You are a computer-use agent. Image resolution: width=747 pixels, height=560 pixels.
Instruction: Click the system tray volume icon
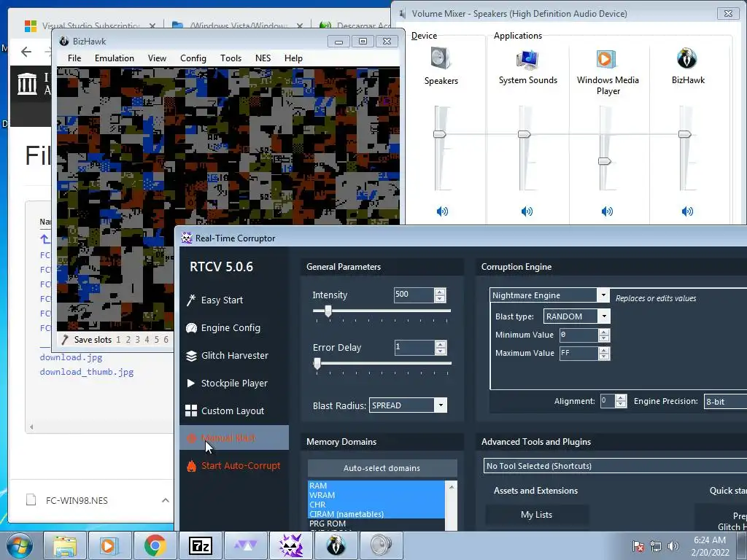(673, 546)
